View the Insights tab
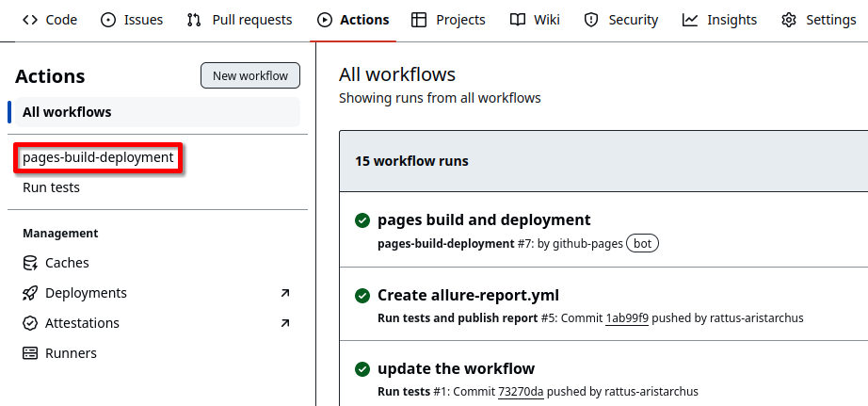This screenshot has height=406, width=868. point(719,20)
